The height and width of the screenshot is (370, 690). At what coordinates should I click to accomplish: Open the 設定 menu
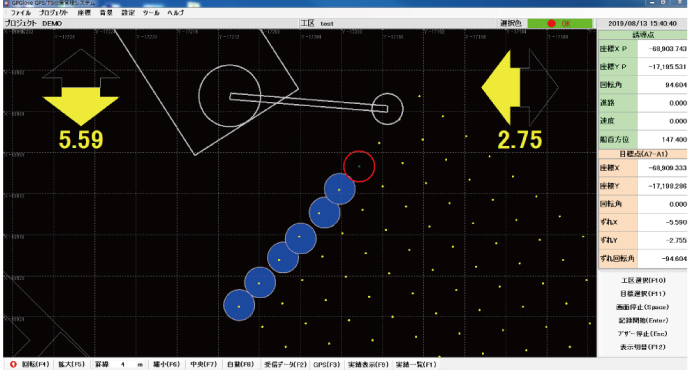tap(128, 13)
